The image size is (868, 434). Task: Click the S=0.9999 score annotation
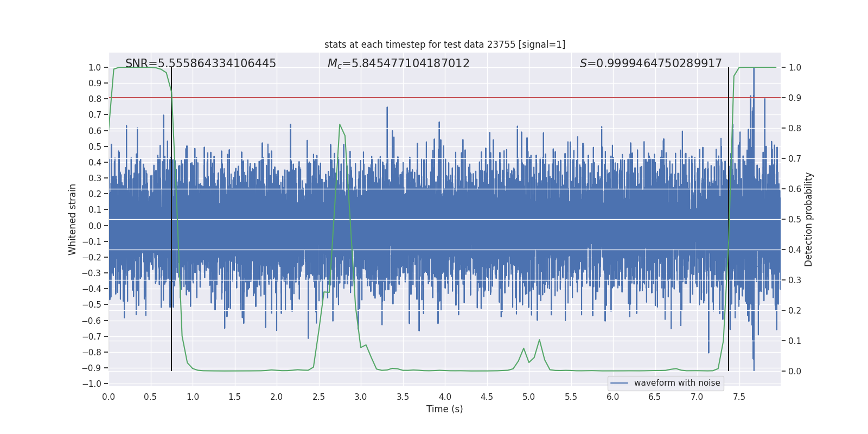click(x=650, y=63)
